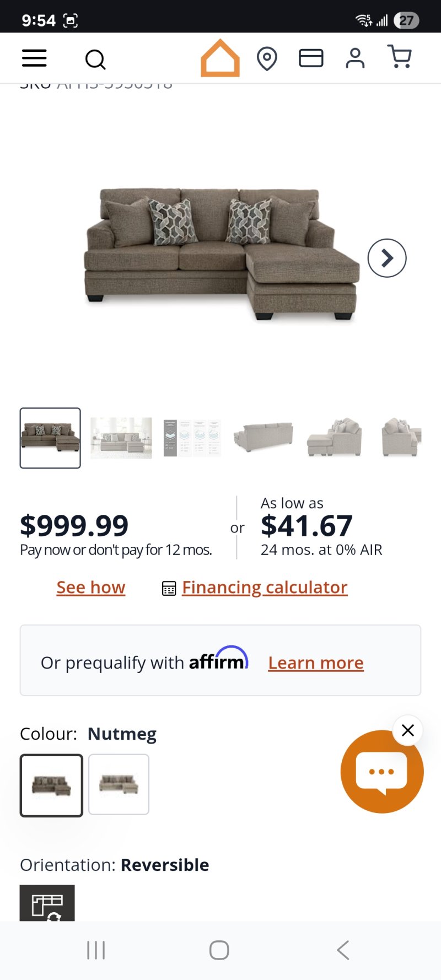Open the credit card financing icon

click(x=311, y=58)
